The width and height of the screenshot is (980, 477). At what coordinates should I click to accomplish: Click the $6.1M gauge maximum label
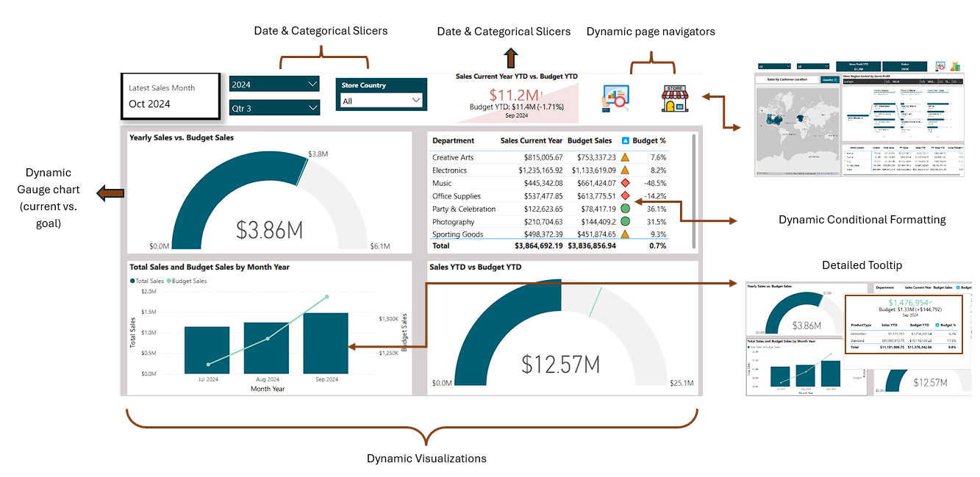pyautogui.click(x=380, y=246)
